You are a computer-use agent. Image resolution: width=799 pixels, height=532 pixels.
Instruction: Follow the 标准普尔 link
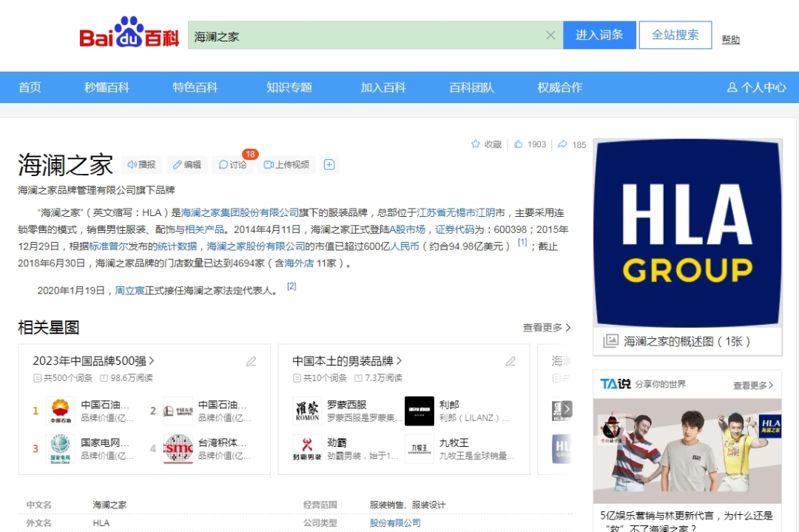[x=108, y=246]
